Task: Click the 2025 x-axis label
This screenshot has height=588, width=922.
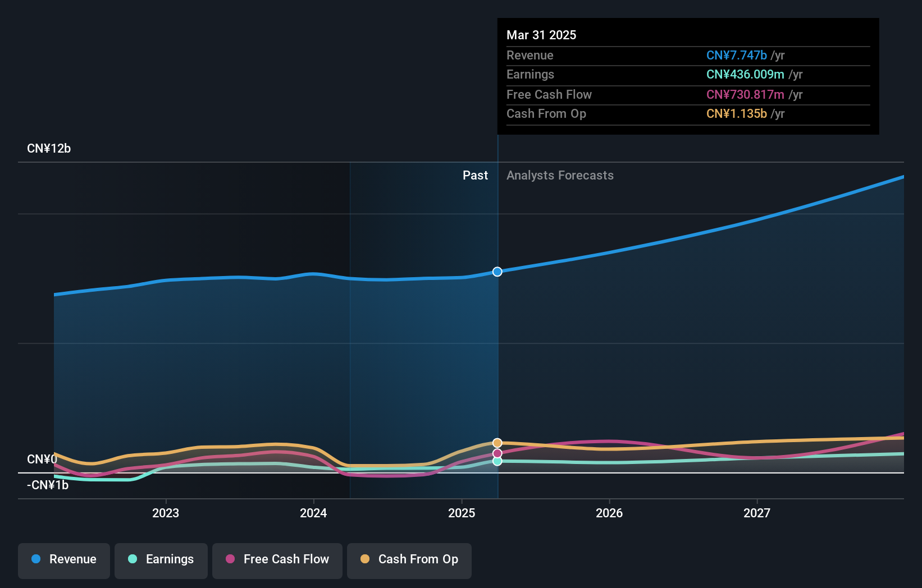Action: point(462,513)
